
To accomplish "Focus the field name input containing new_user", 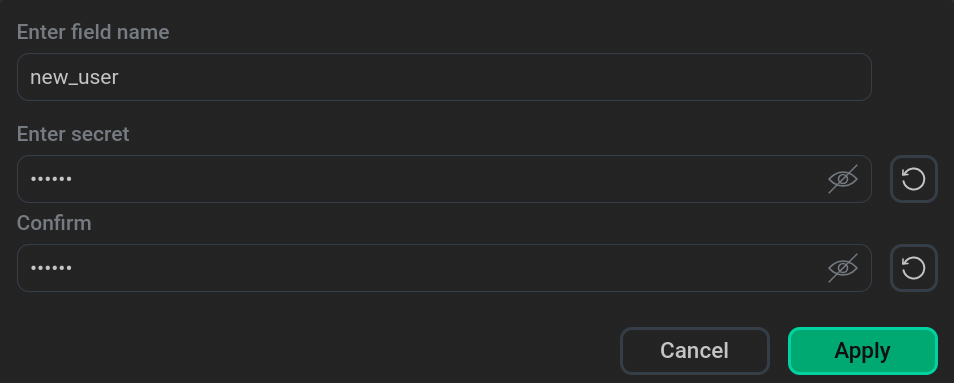I will 444,77.
